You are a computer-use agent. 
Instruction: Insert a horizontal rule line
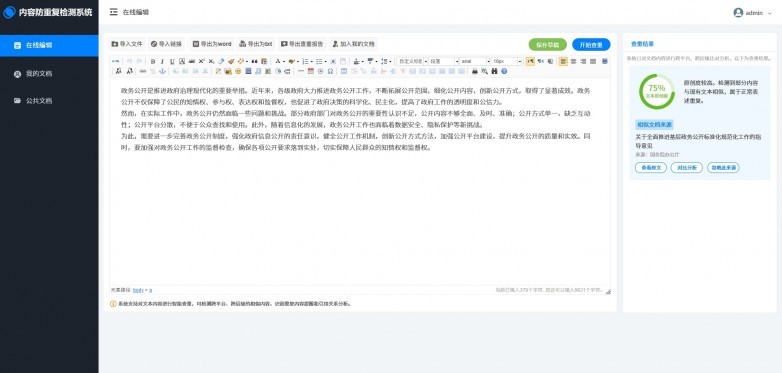coord(301,71)
